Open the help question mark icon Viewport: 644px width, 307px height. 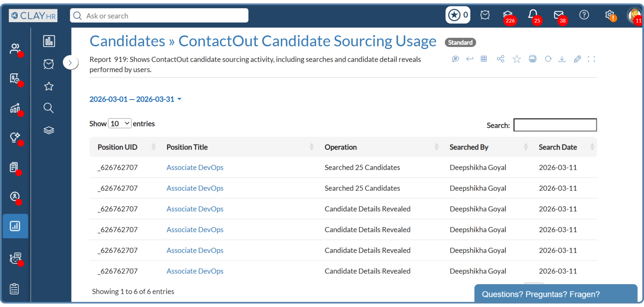584,15
